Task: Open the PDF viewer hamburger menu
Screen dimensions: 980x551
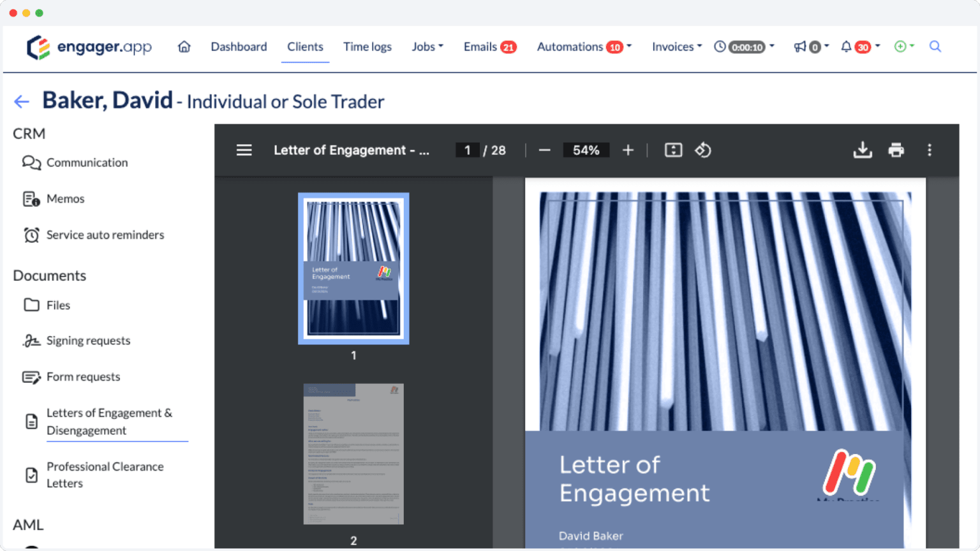Action: (x=244, y=150)
